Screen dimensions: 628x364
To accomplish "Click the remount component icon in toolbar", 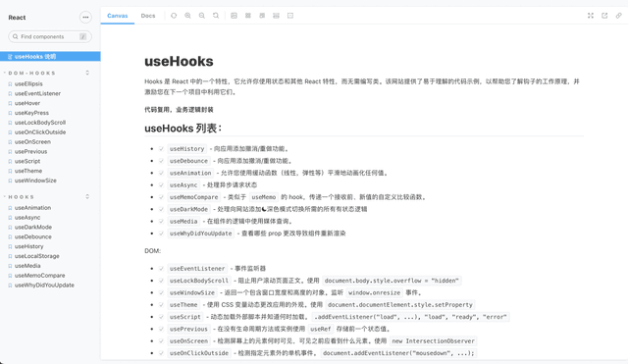I will [x=174, y=16].
